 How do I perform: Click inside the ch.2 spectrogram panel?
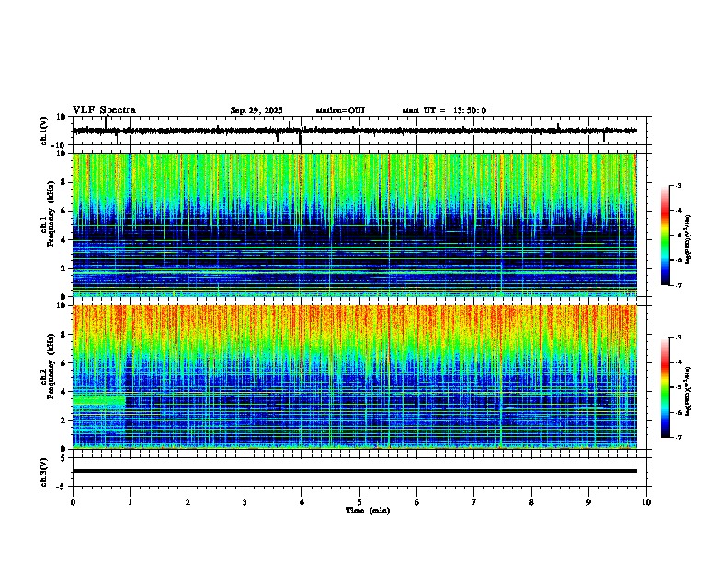point(355,377)
